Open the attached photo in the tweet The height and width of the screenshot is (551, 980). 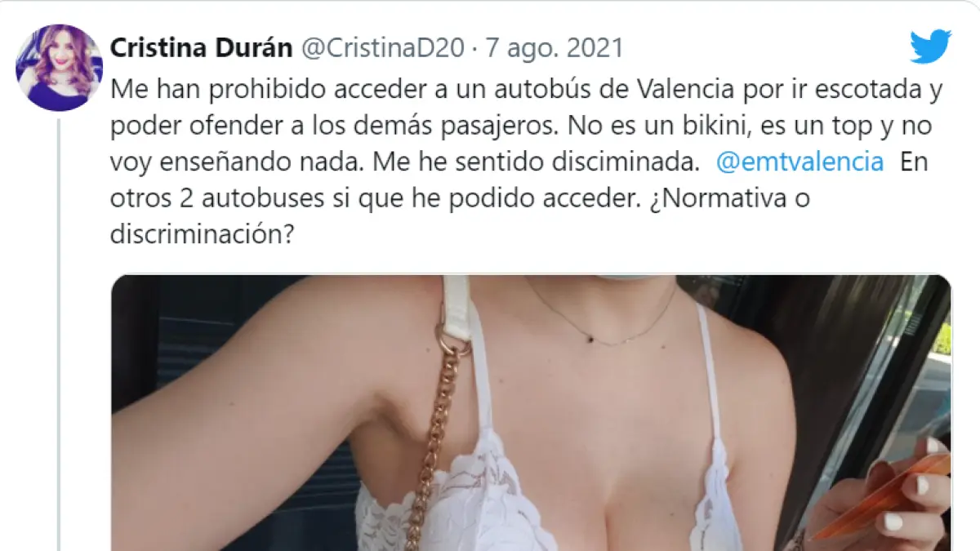pyautogui.click(x=531, y=412)
